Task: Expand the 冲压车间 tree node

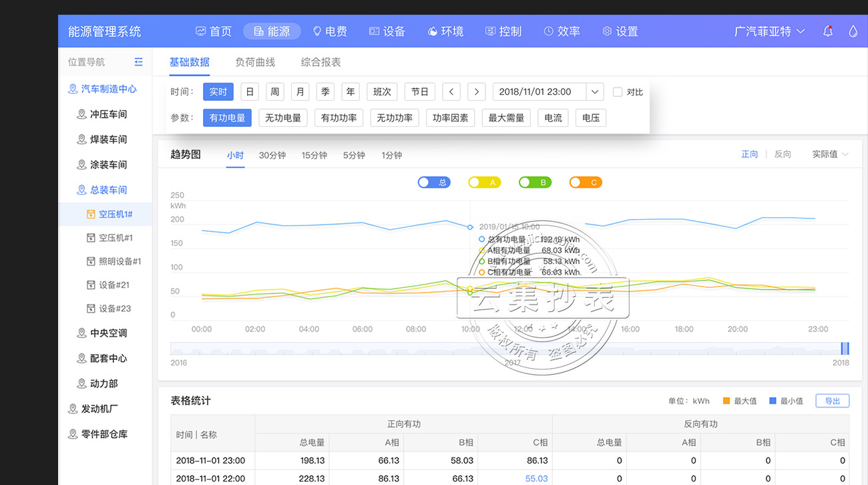Action: [x=109, y=114]
